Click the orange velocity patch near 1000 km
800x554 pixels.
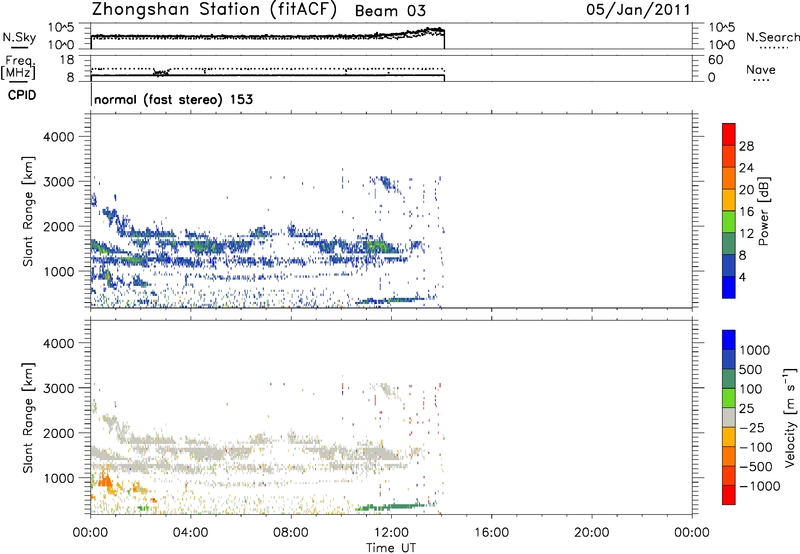105,481
